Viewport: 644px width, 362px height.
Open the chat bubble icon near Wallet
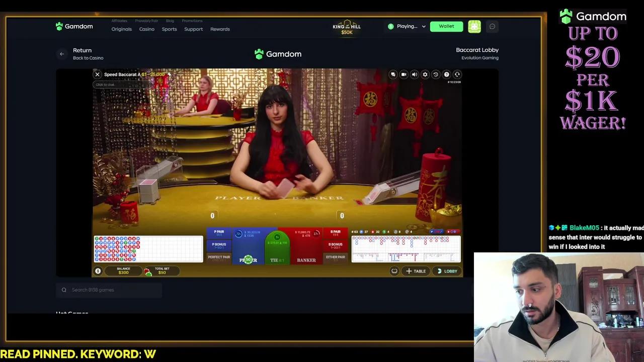coord(492,26)
